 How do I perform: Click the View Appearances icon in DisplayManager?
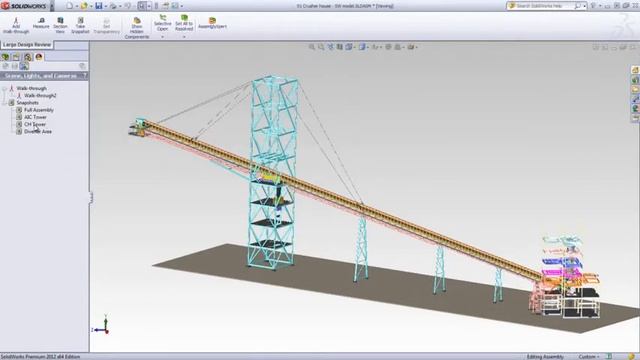[x=6, y=66]
